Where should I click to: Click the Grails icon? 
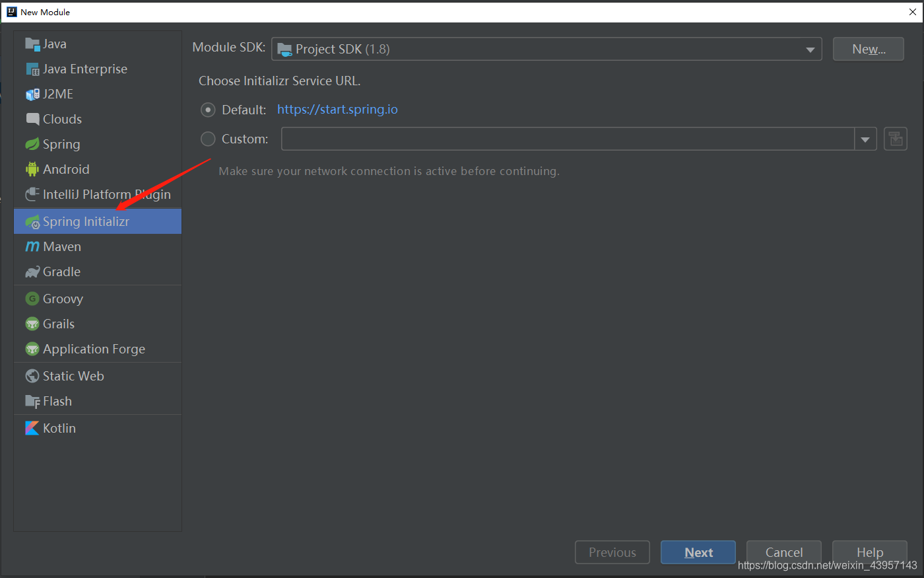click(x=32, y=324)
